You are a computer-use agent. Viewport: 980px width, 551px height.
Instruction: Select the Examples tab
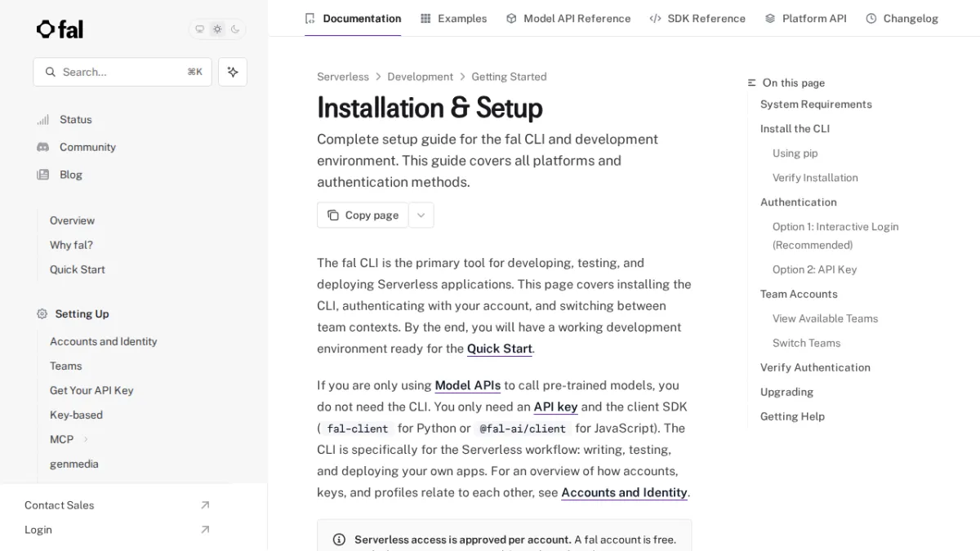pos(453,18)
